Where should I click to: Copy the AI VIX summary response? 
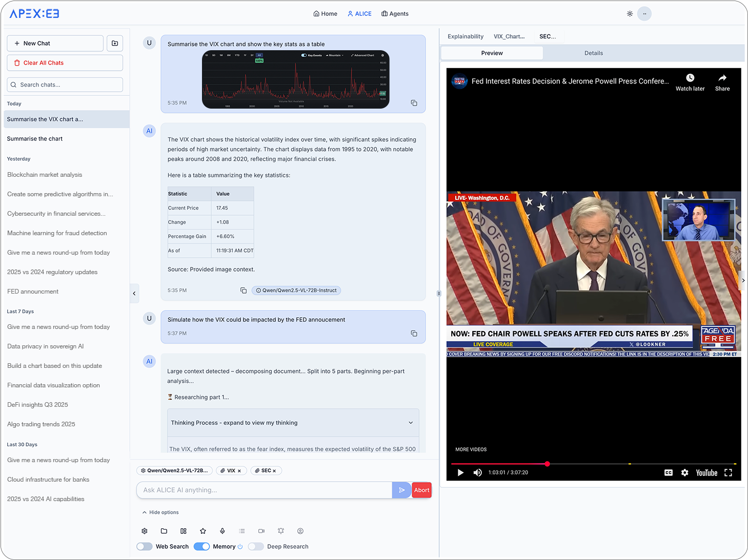(244, 291)
